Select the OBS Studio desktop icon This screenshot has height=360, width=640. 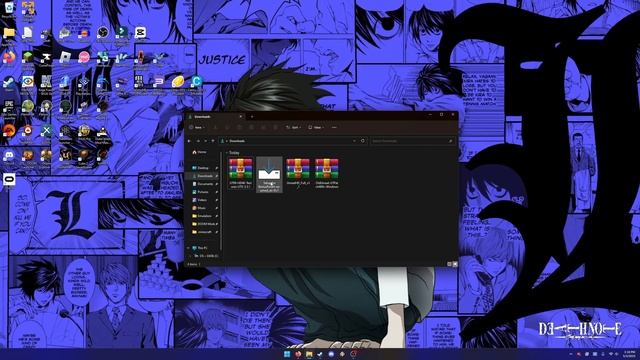tap(103, 33)
